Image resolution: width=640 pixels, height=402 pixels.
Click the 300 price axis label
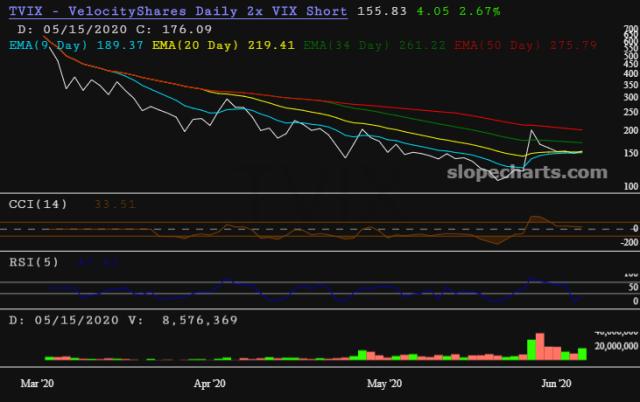coord(631,97)
